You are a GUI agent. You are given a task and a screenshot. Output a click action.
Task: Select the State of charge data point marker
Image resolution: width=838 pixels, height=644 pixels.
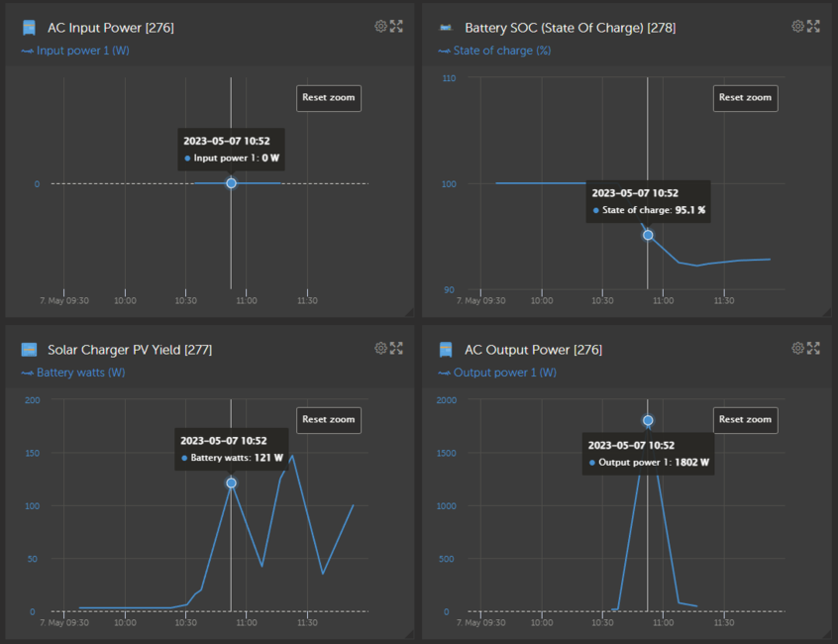click(648, 235)
